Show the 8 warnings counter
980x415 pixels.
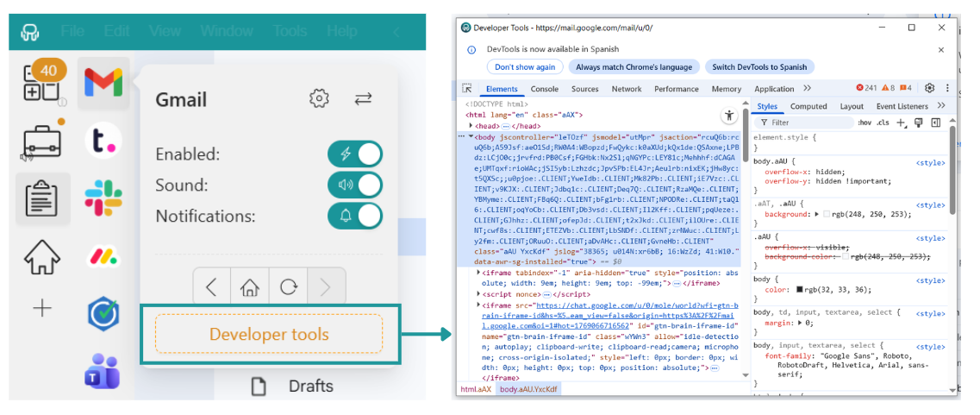click(888, 88)
